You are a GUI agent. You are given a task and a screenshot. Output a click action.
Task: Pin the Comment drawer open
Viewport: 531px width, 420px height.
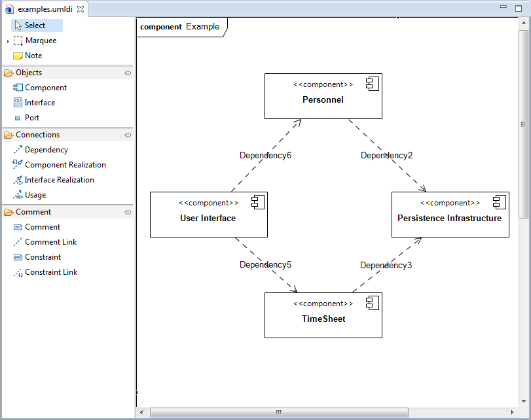(128, 213)
